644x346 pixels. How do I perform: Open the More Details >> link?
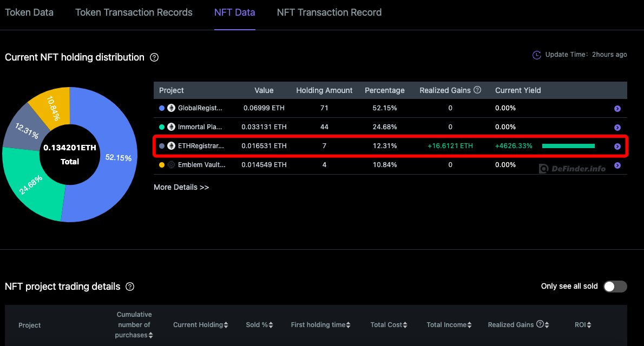point(181,187)
